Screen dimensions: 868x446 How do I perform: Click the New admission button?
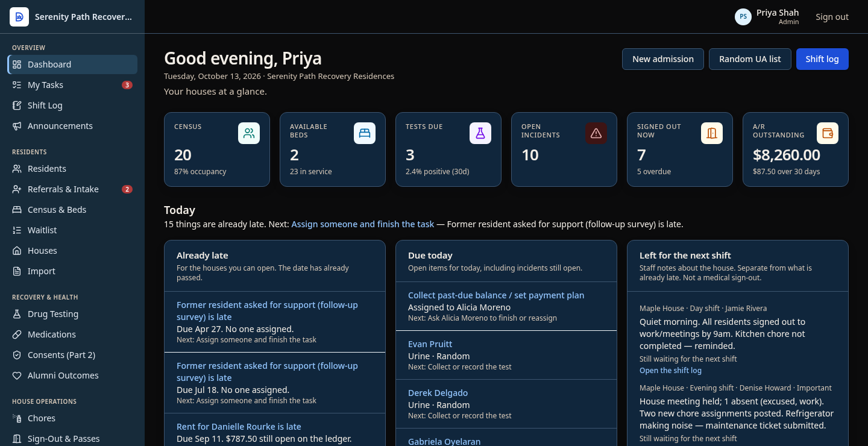(x=663, y=59)
